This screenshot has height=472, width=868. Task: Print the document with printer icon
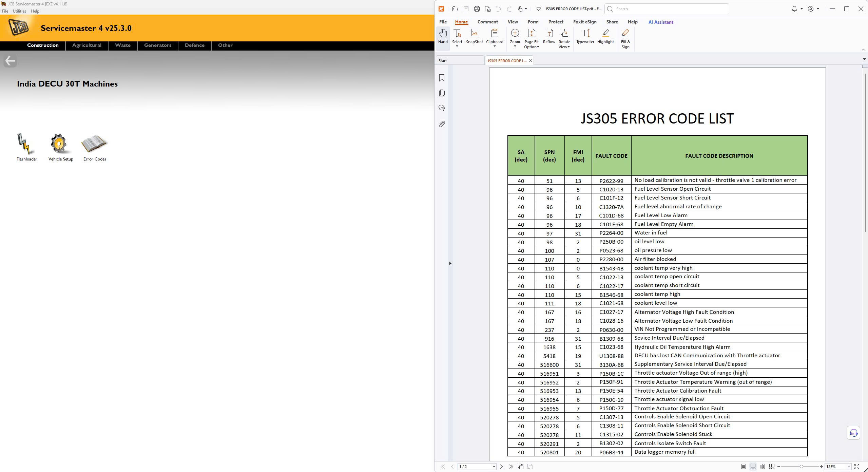click(x=477, y=9)
